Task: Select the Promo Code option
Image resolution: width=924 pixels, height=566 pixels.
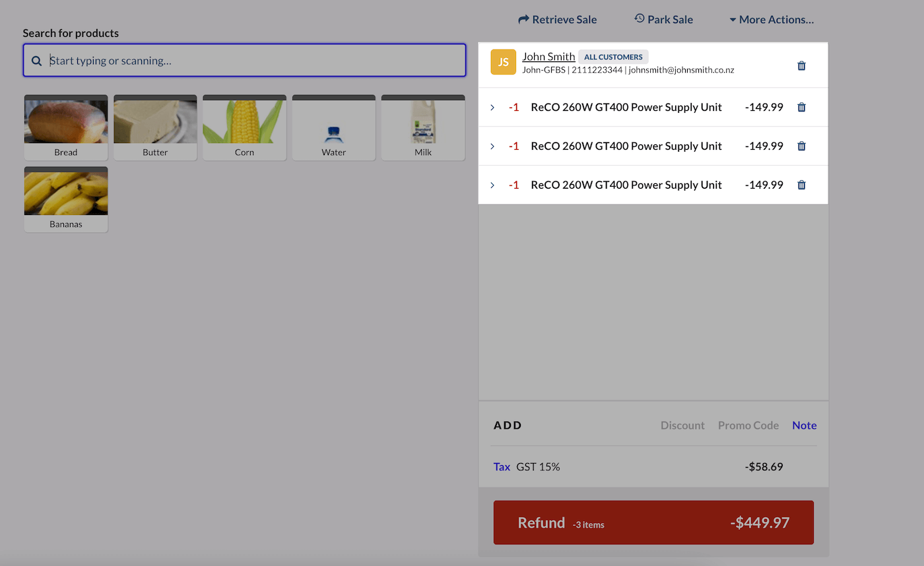Action: coord(748,425)
